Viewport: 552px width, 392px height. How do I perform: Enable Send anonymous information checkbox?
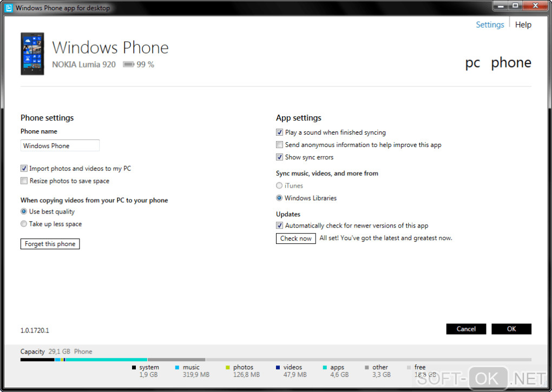point(279,144)
